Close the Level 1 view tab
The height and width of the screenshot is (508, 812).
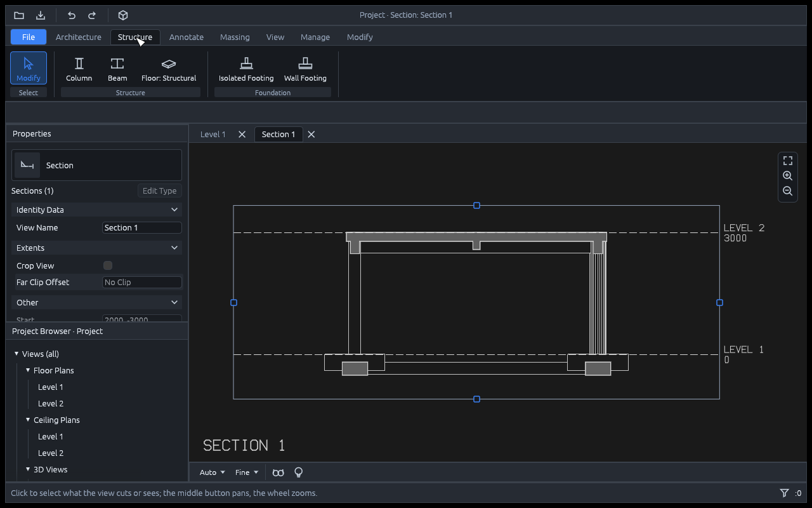242,135
